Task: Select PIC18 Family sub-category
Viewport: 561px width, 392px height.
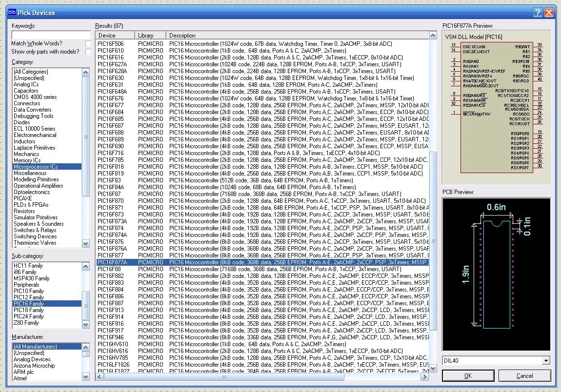Action: coord(47,310)
